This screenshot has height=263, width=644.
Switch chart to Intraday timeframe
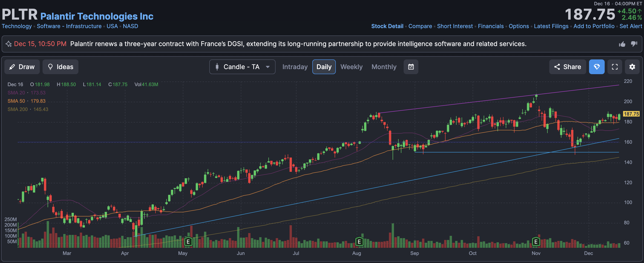click(295, 67)
